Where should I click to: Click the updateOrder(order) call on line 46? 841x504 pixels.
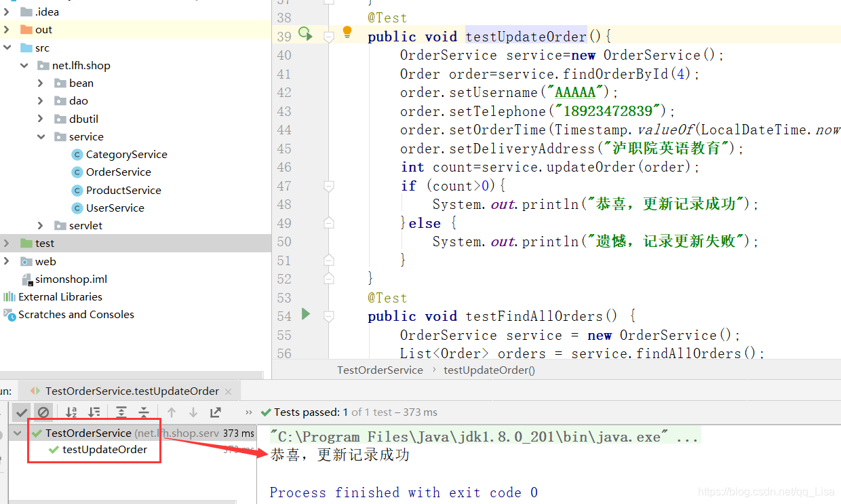[x=623, y=167]
